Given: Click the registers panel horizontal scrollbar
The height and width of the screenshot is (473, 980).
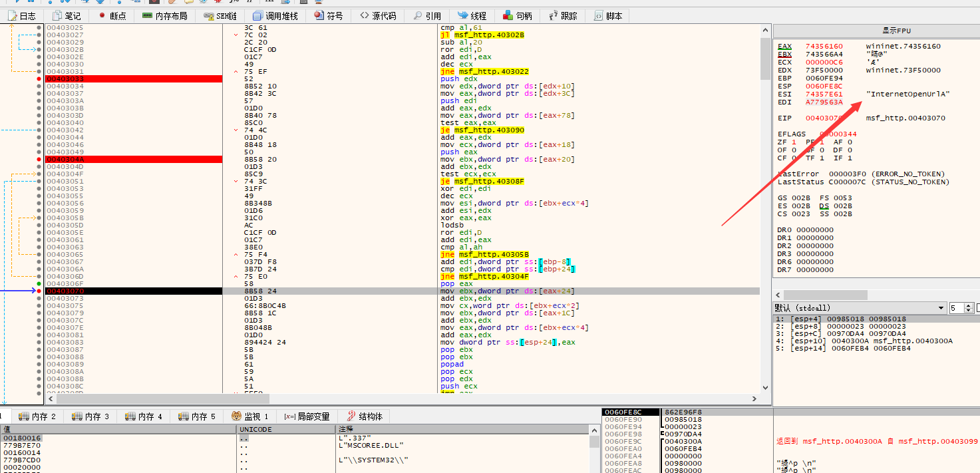Looking at the screenshot, I should tap(876, 294).
